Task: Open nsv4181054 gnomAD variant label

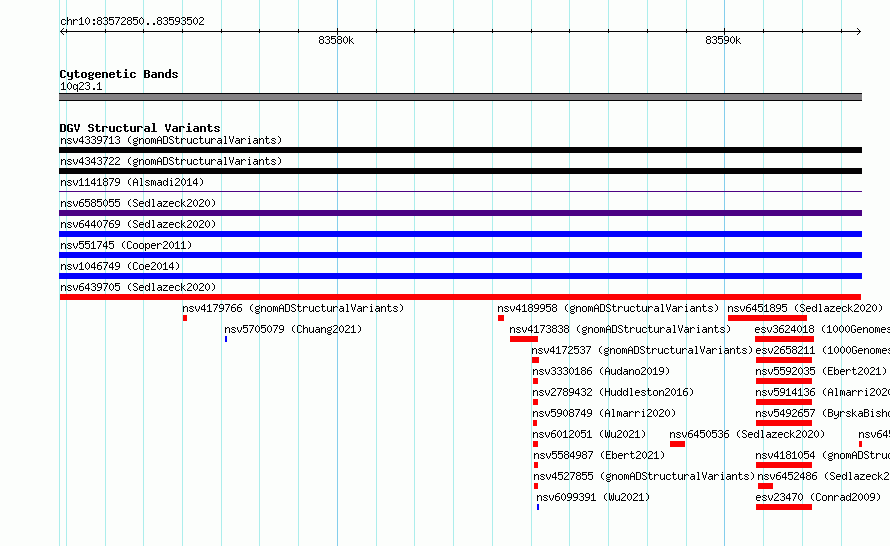Action: click(x=822, y=455)
